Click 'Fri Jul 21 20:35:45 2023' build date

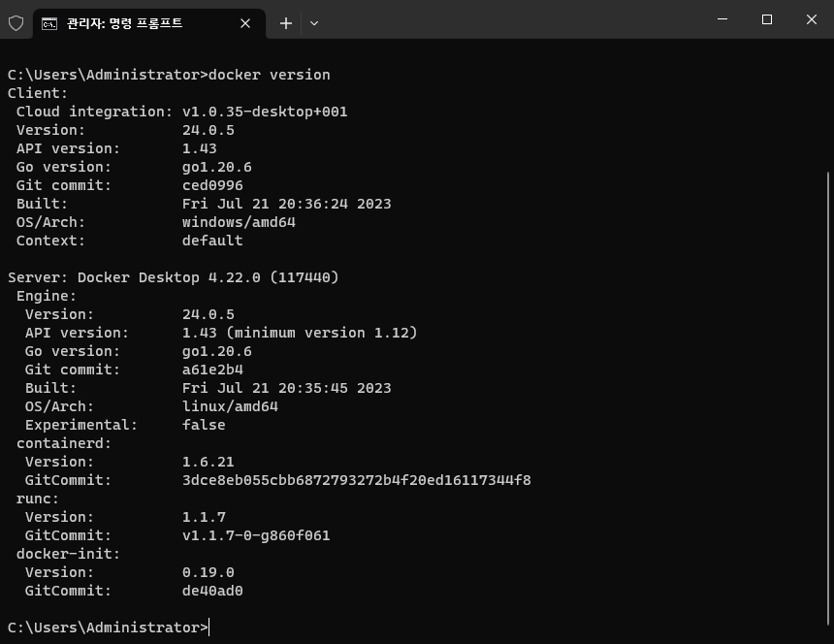tap(287, 388)
